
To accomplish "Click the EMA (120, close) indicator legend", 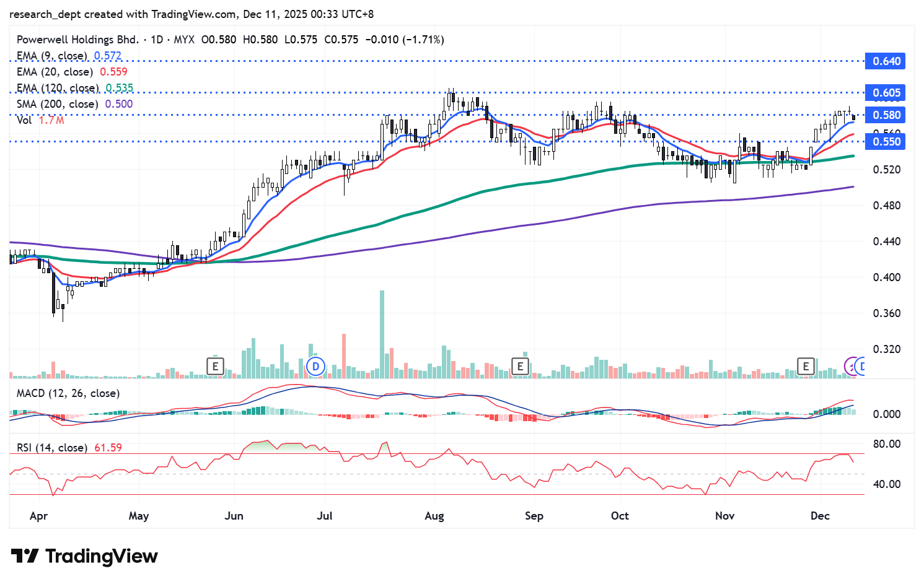I will click(x=57, y=88).
